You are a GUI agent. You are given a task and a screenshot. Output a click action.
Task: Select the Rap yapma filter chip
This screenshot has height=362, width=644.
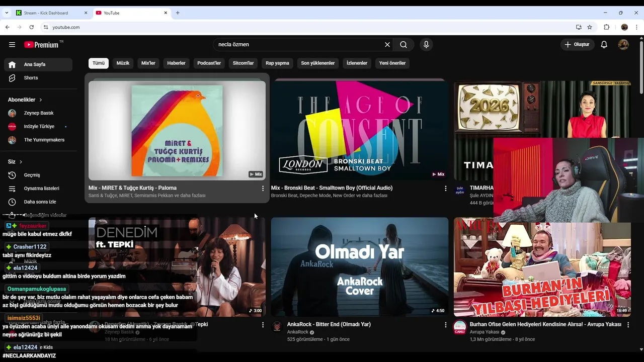click(277, 63)
